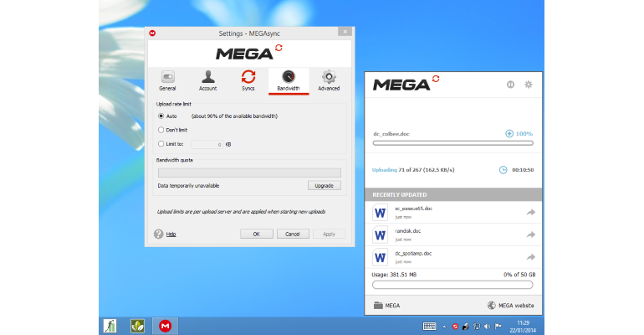Screen dimensions: 644x335
Task: Click the Cancel button
Action: [293, 234]
